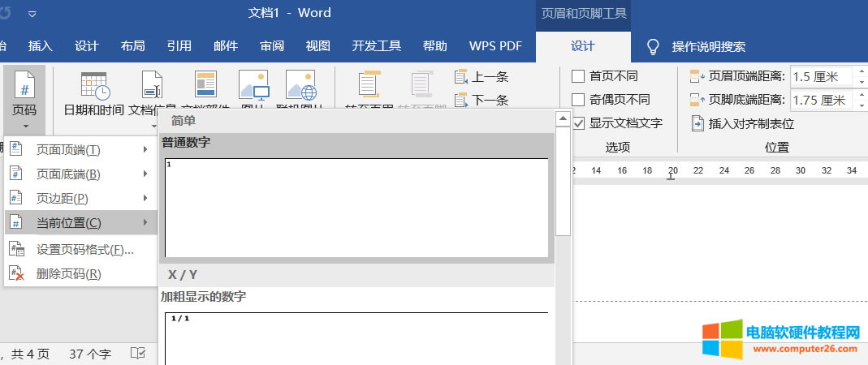Click 插入对齐制表位 button
Image resolution: width=868 pixels, height=365 pixels.
click(x=742, y=123)
